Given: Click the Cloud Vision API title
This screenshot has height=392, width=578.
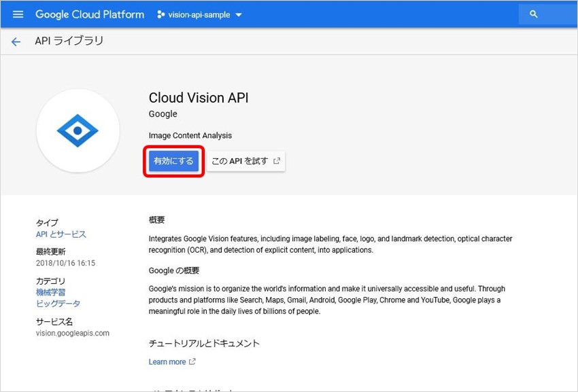Looking at the screenshot, I should pos(199,98).
